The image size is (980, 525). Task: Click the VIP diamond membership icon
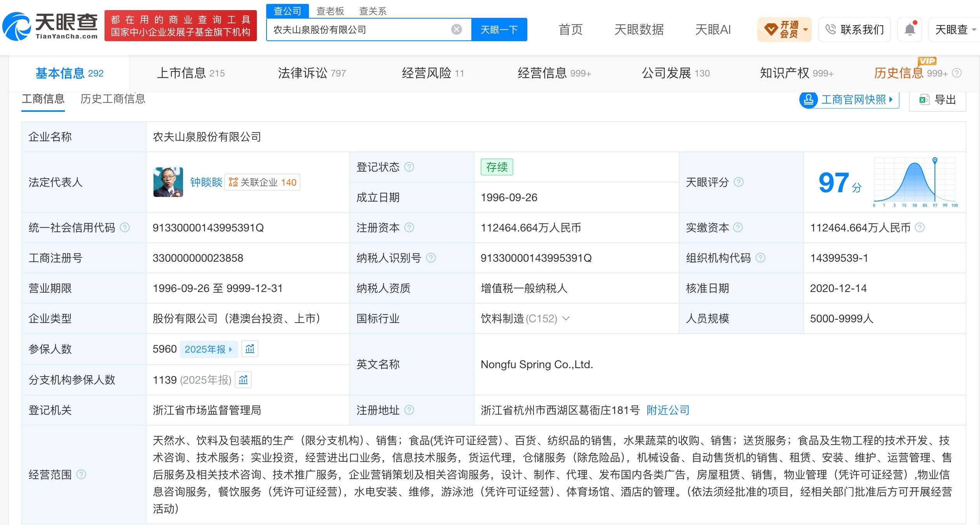coord(771,29)
